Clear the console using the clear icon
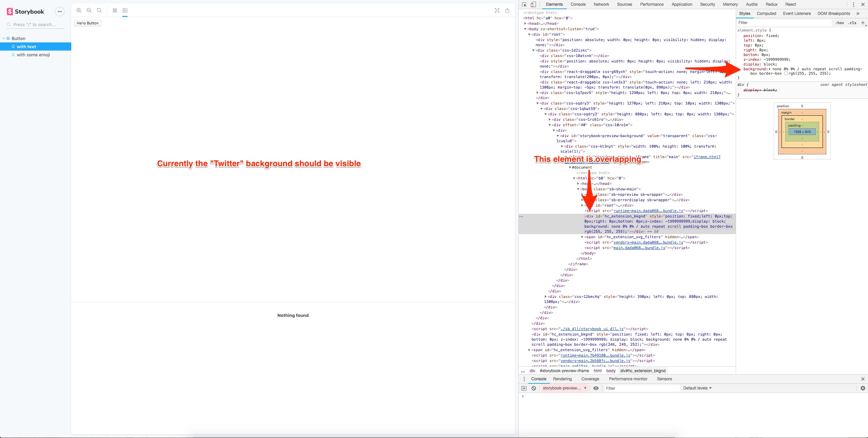 click(x=534, y=388)
